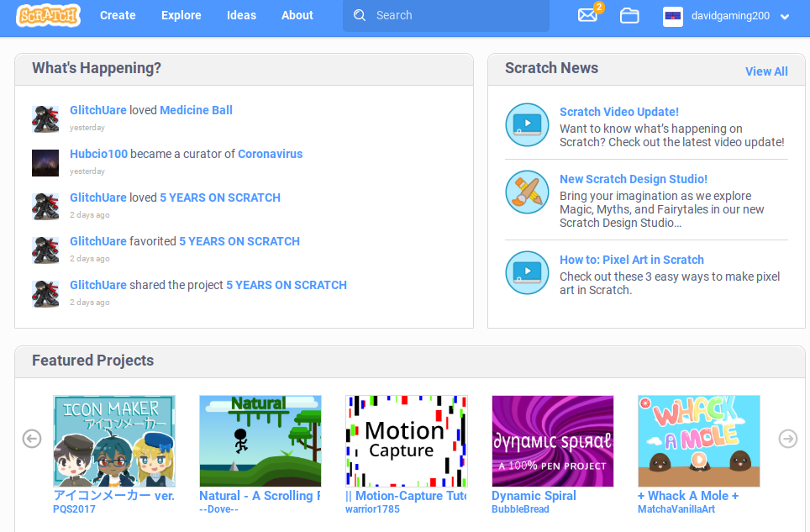Open 5 YEARS ON SCRATCH in loved activity
810x532 pixels.
(x=220, y=198)
